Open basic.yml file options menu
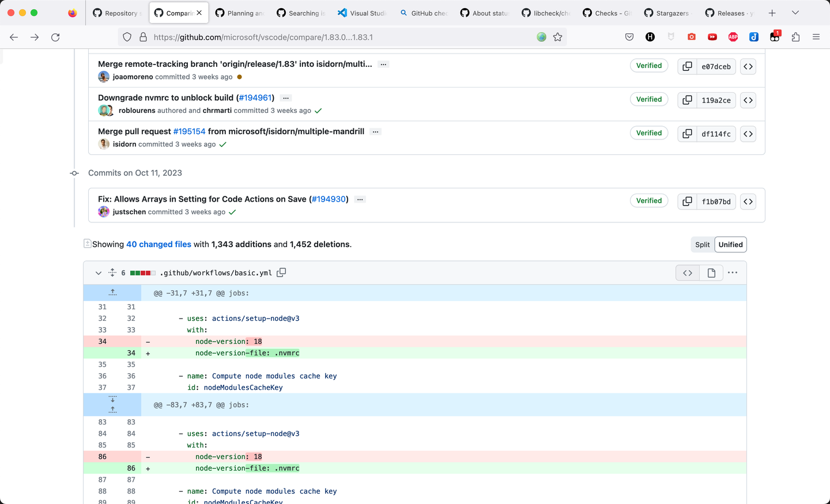This screenshot has height=504, width=830. point(733,272)
